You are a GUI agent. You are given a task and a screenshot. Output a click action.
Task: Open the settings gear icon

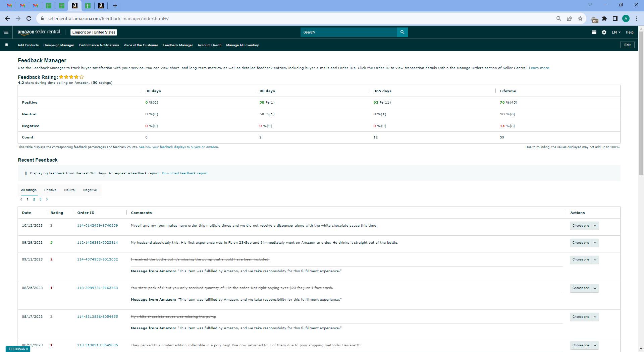point(604,32)
